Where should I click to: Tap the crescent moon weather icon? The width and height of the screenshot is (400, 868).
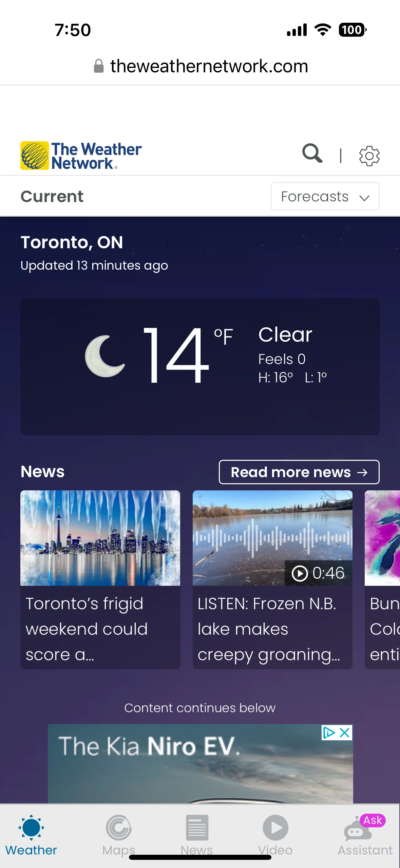coord(105,356)
